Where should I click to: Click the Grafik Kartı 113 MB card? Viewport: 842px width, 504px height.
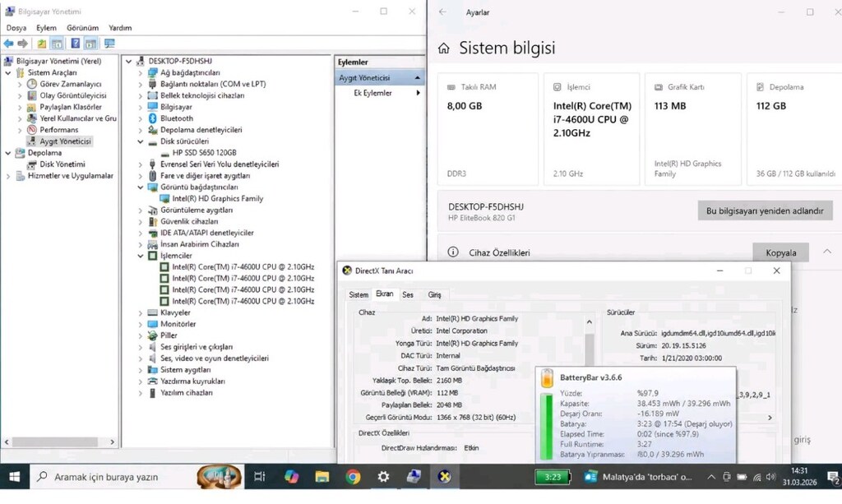click(x=692, y=129)
